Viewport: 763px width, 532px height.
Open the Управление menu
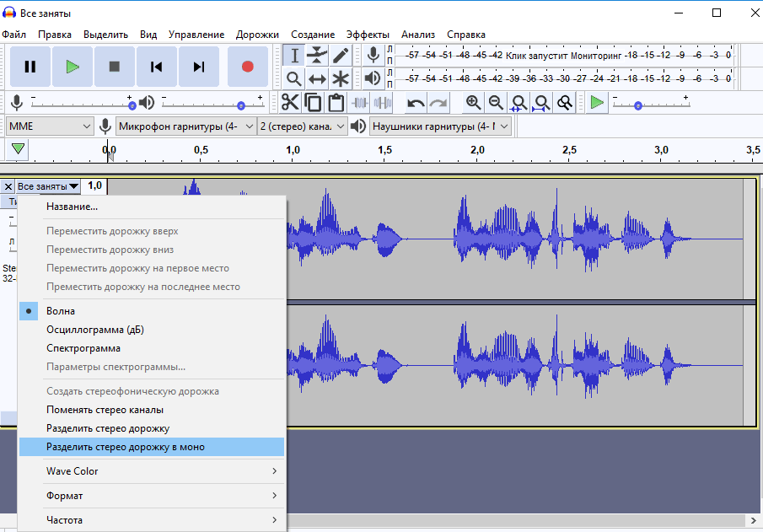coord(196,35)
